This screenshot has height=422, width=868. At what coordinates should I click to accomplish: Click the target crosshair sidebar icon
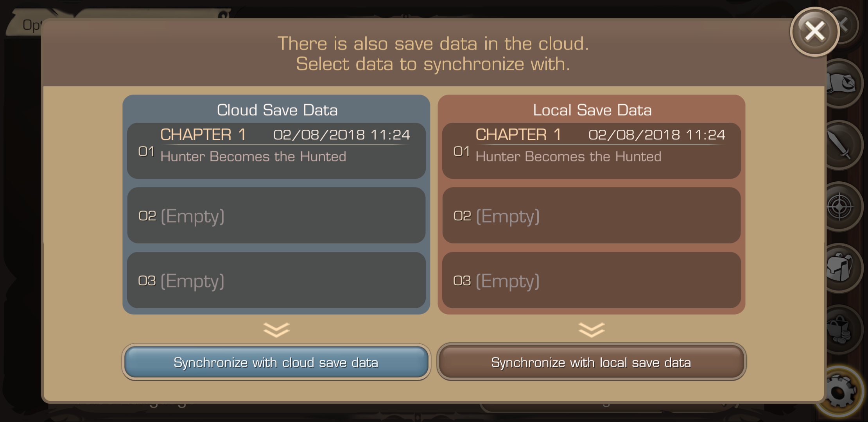[841, 207]
